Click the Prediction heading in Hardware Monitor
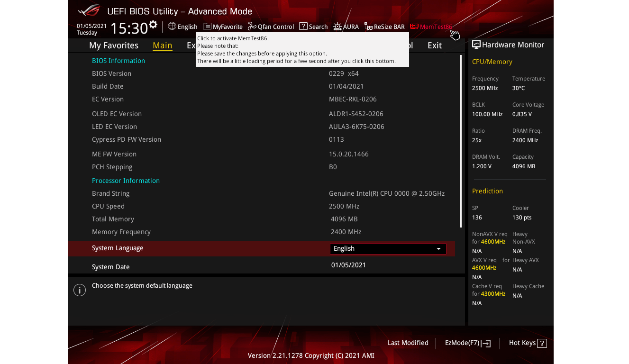Viewport: 629px width, 364px height. coord(487,191)
